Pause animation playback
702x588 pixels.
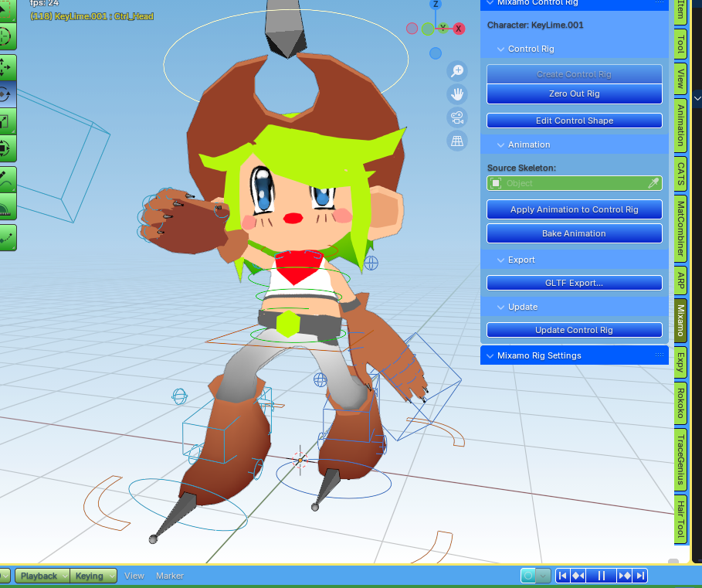601,576
